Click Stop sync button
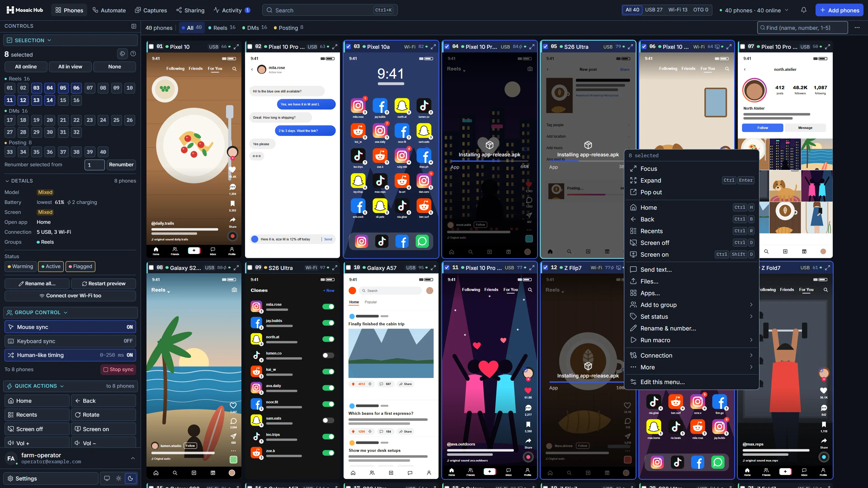 pyautogui.click(x=118, y=369)
